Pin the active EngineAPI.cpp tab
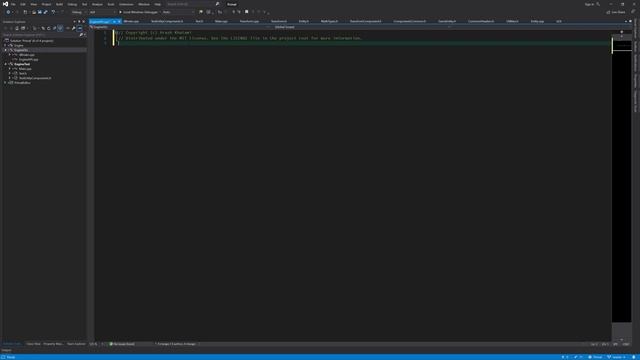The width and height of the screenshot is (640, 360). click(x=114, y=21)
